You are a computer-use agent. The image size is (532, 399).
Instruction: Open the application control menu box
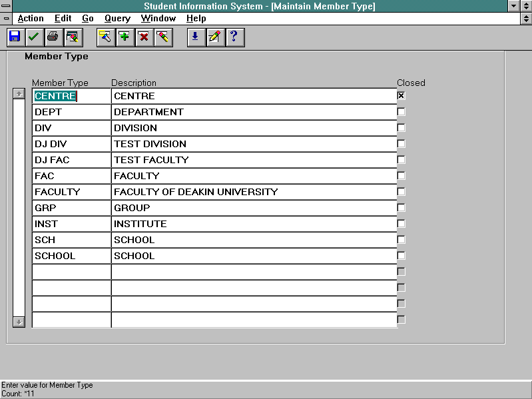tap(6, 6)
